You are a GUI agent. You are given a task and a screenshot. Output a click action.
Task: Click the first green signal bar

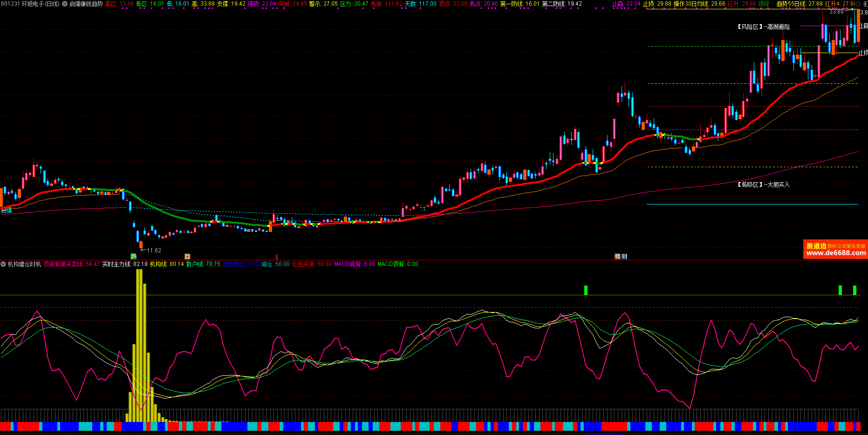pos(586,290)
